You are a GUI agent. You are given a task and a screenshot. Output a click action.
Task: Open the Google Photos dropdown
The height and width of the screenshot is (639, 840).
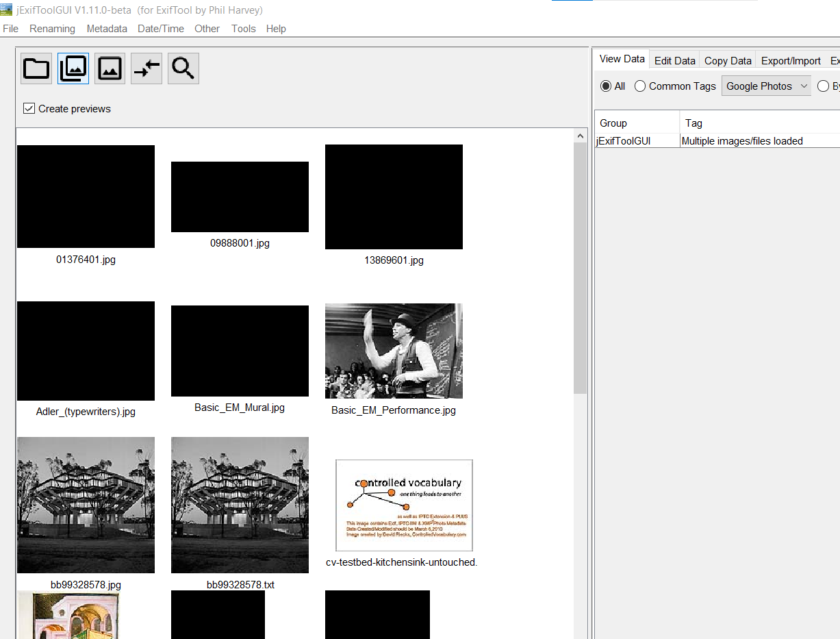click(765, 86)
